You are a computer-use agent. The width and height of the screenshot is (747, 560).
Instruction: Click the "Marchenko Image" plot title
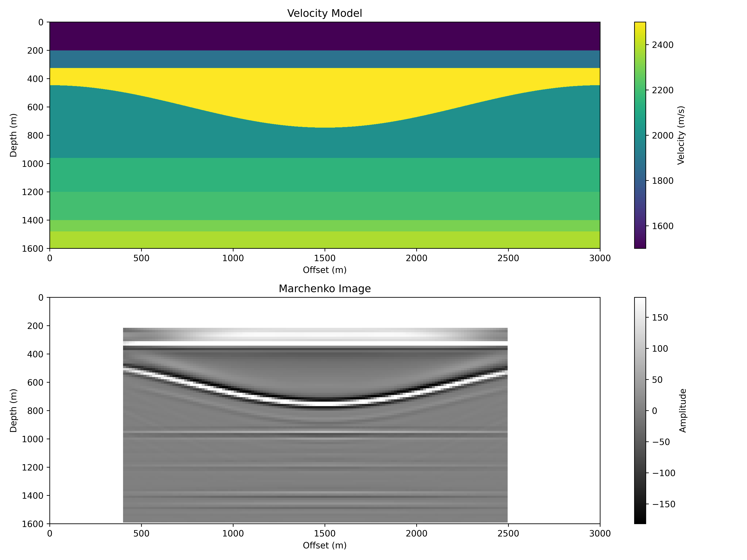coord(325,289)
